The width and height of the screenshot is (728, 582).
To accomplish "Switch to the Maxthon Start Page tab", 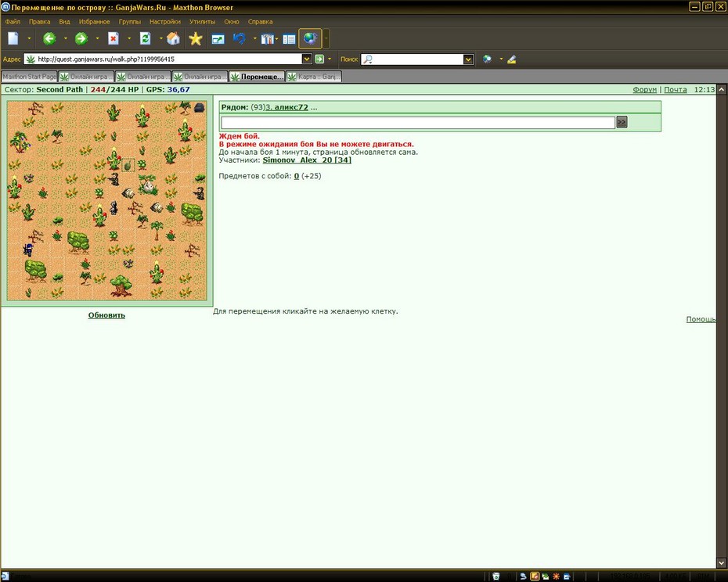I will click(x=29, y=77).
